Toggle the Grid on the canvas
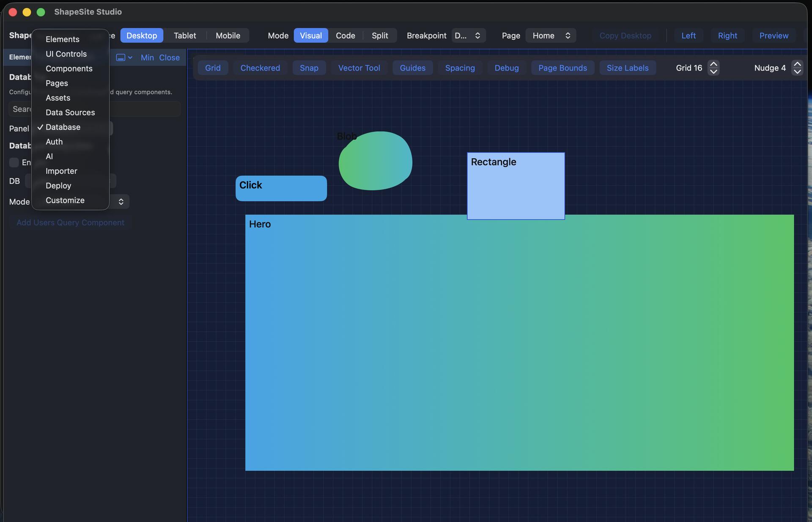This screenshot has width=812, height=522. [x=213, y=68]
